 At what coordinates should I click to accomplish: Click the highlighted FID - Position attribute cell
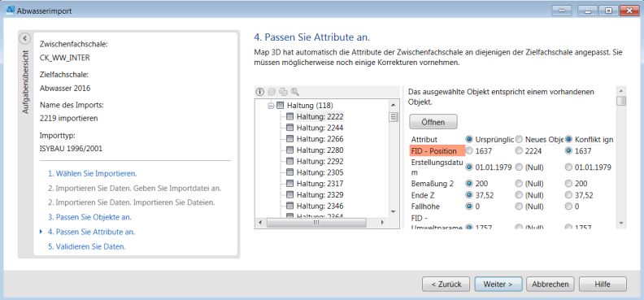[x=437, y=150]
